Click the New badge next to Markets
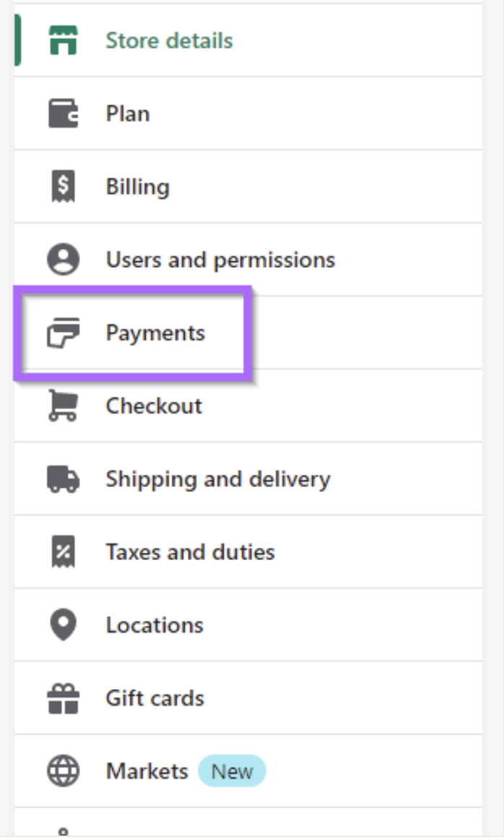The image size is (504, 840). 232,771
